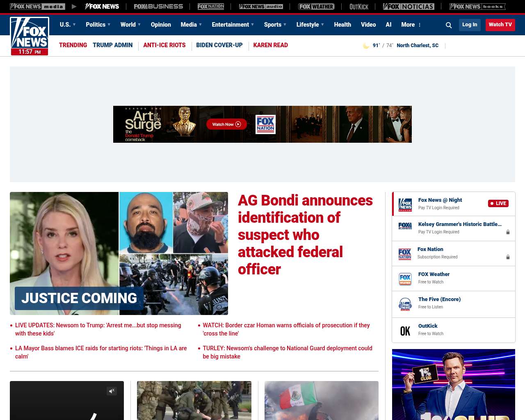Open the AI section

[x=388, y=25]
